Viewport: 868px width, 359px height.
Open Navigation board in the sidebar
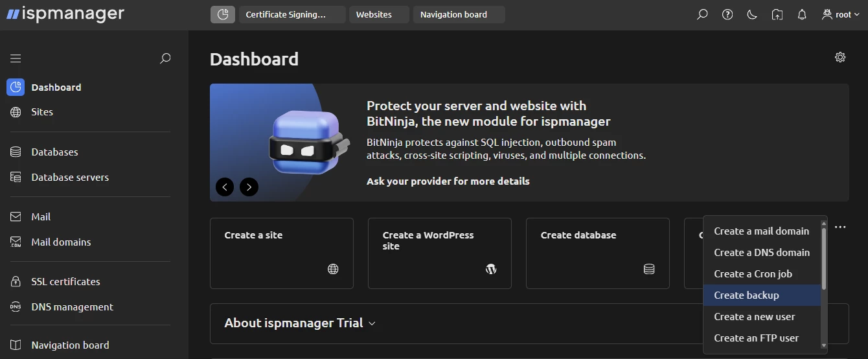(x=70, y=345)
